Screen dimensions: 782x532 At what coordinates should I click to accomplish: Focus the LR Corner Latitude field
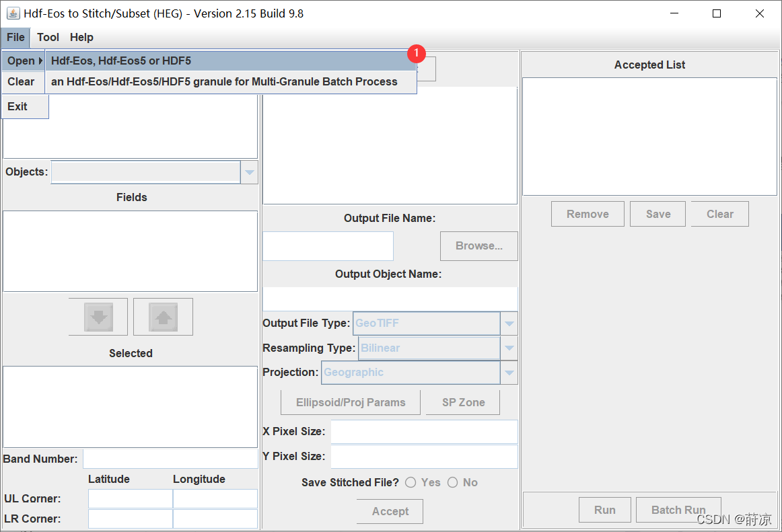pos(131,519)
